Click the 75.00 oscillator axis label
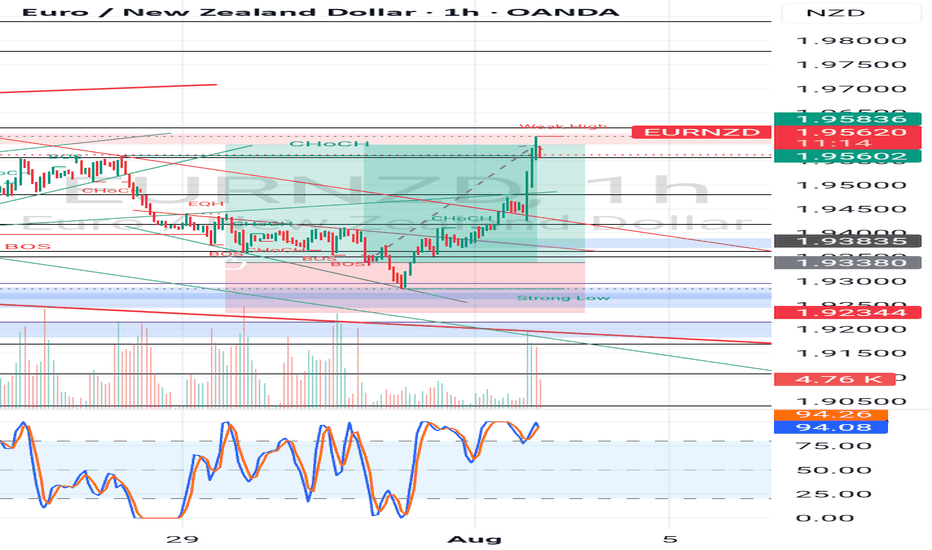This screenshot has width=932, height=550. 834,446
